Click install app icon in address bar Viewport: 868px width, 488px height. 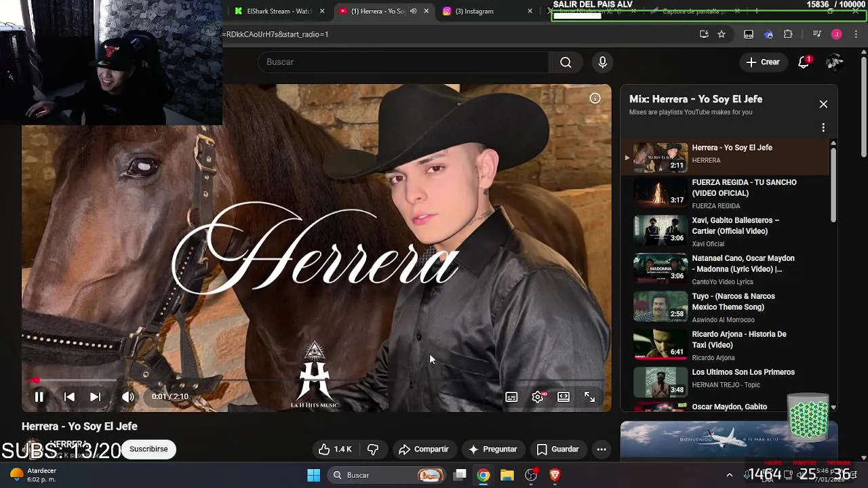pos(704,35)
